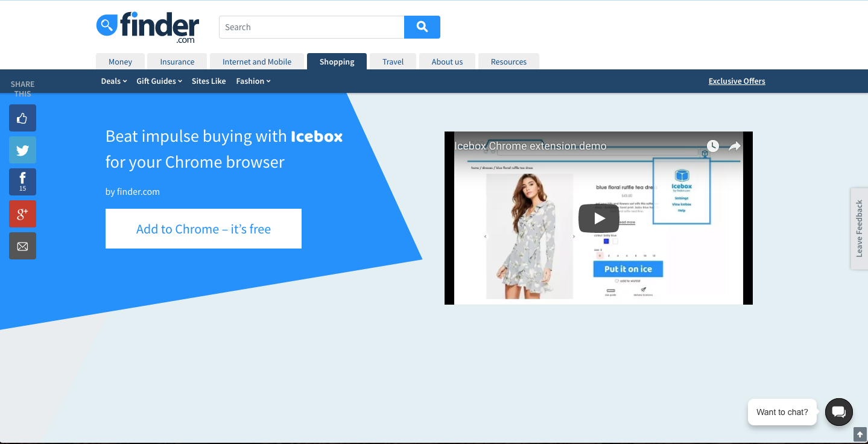Click Add to Chrome – it's free
Screen dimensions: 868x444
tap(203, 229)
